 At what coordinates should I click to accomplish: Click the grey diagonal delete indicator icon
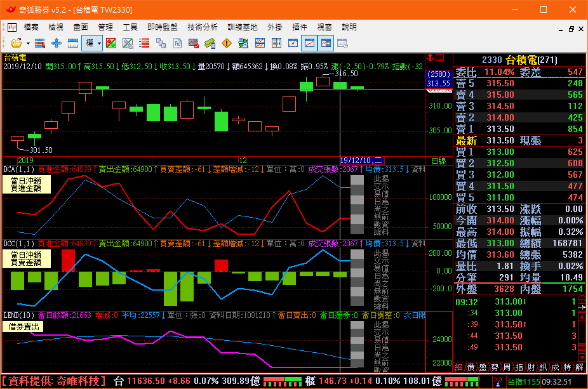(x=128, y=44)
